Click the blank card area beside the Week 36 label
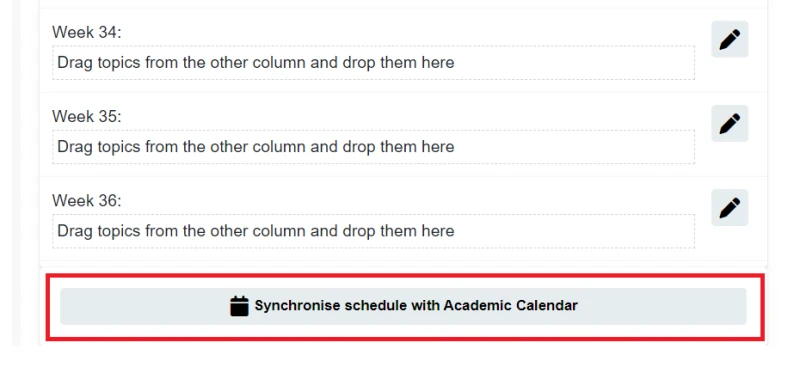Image resolution: width=800 pixels, height=367 pixels. click(408, 201)
